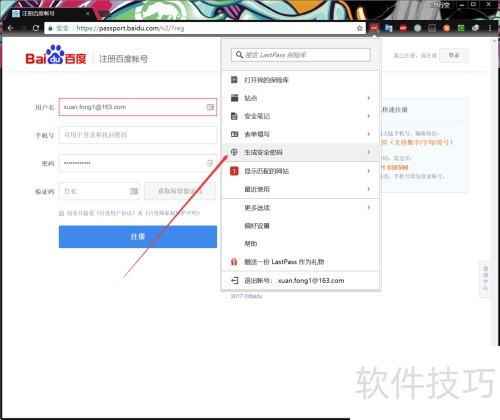Expand the 站点 submenu arrow

click(x=369, y=98)
